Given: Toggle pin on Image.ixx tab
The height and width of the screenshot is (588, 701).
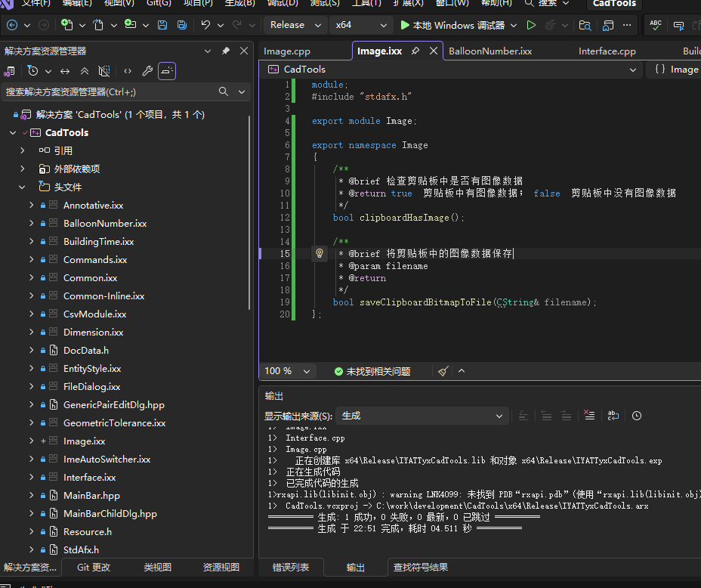Looking at the screenshot, I should click(x=415, y=51).
